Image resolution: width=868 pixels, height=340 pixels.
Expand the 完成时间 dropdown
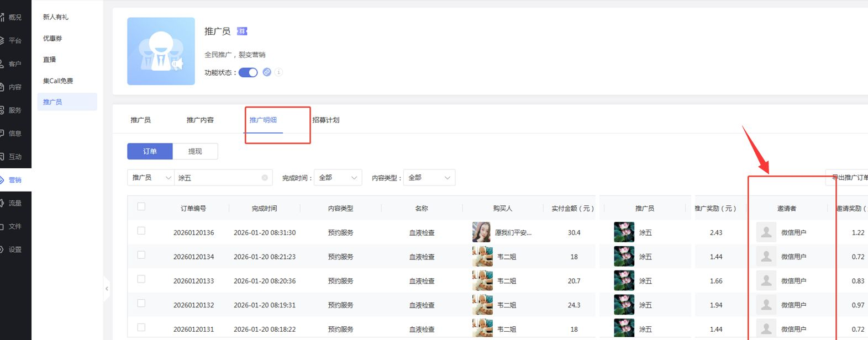[x=338, y=178]
